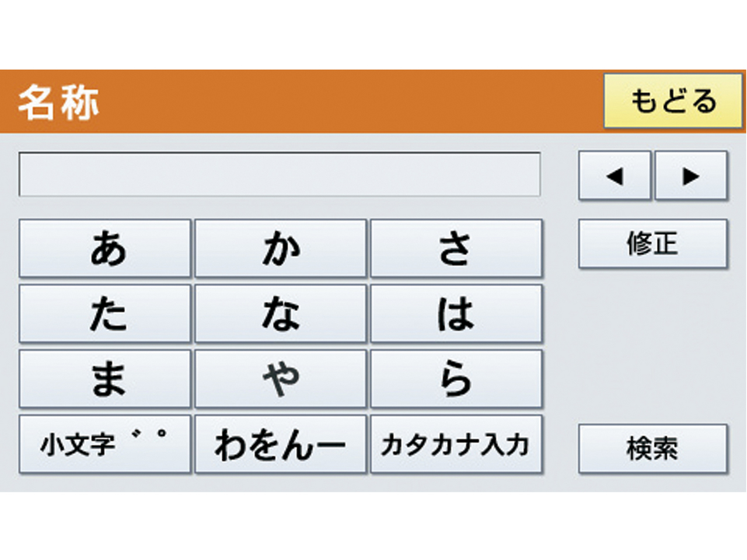
Task: Click the orange header bar
Action: click(x=350, y=102)
